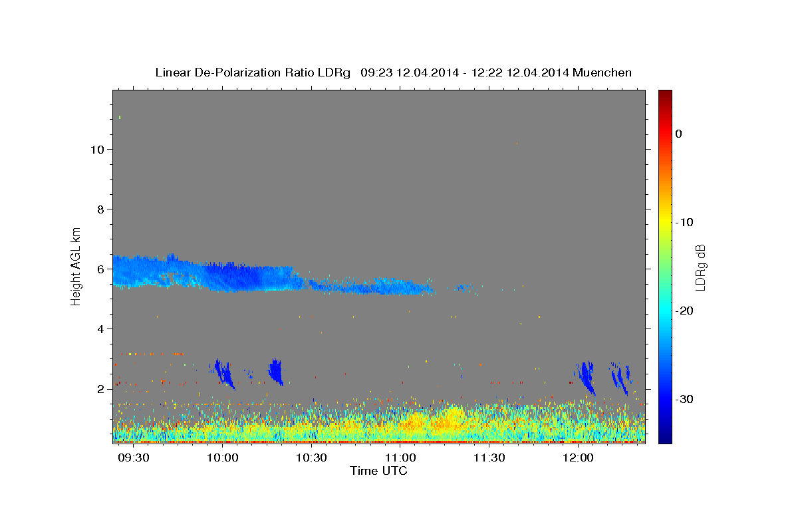Click the 12:00 time tick label

click(579, 458)
